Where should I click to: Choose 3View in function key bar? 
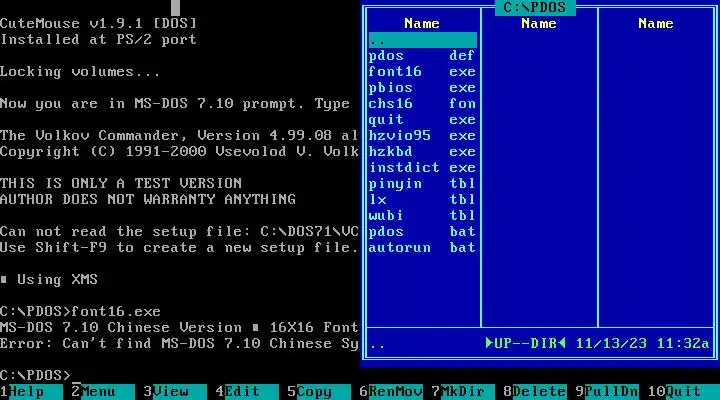click(x=174, y=391)
